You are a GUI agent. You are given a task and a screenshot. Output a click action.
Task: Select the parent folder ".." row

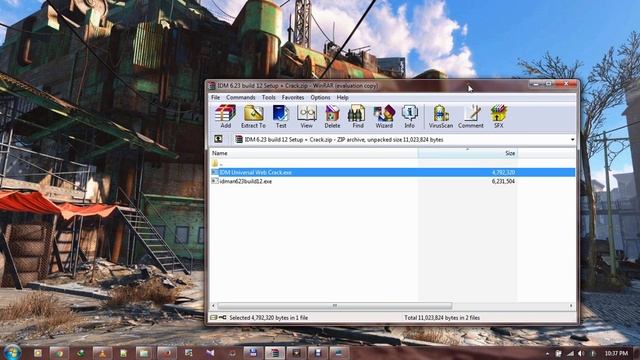[393, 163]
